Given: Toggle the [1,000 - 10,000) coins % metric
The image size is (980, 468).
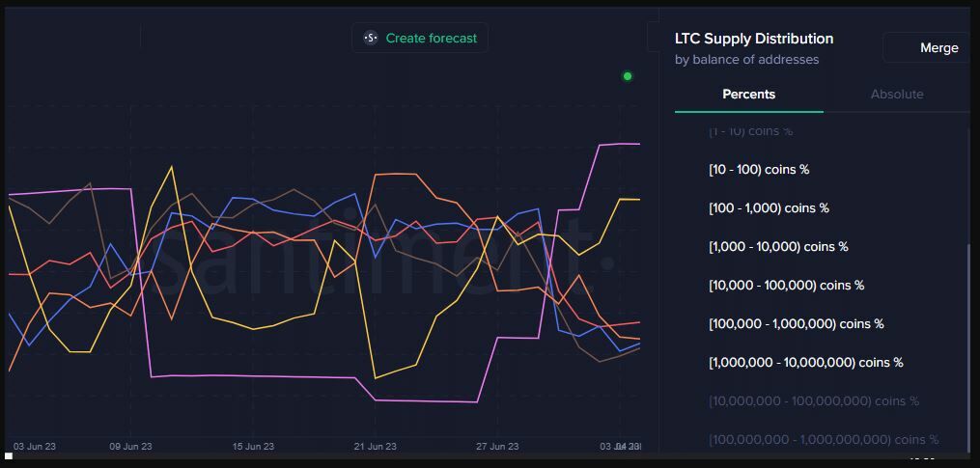Looking at the screenshot, I should (x=778, y=247).
